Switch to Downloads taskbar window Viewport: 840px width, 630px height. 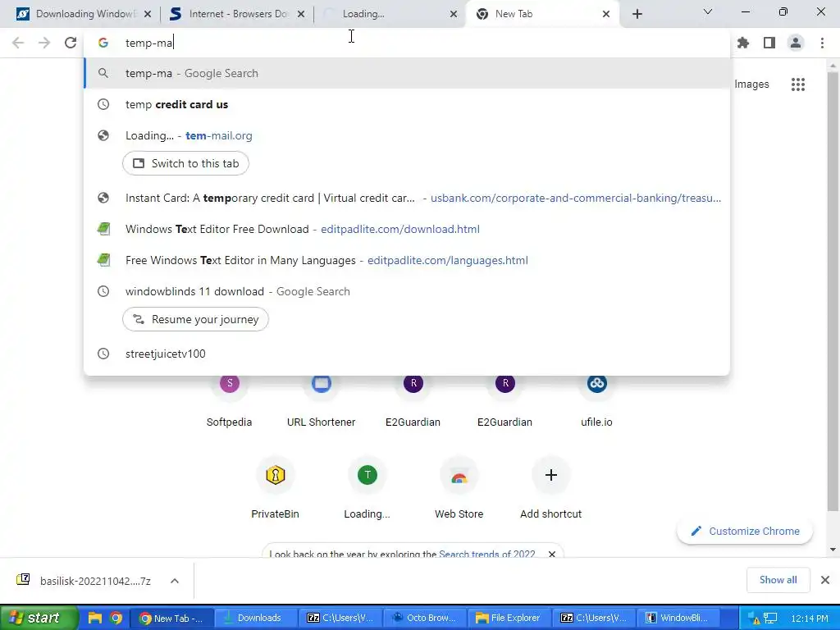point(256,618)
